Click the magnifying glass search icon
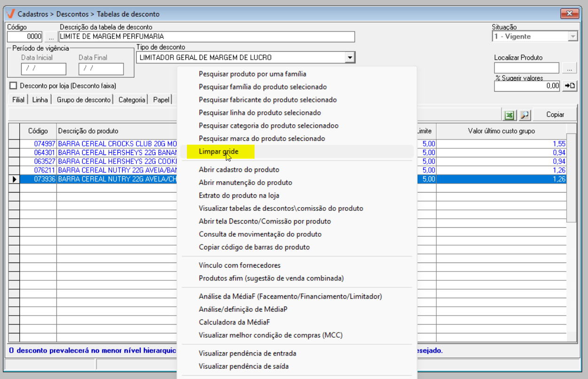 [x=525, y=115]
